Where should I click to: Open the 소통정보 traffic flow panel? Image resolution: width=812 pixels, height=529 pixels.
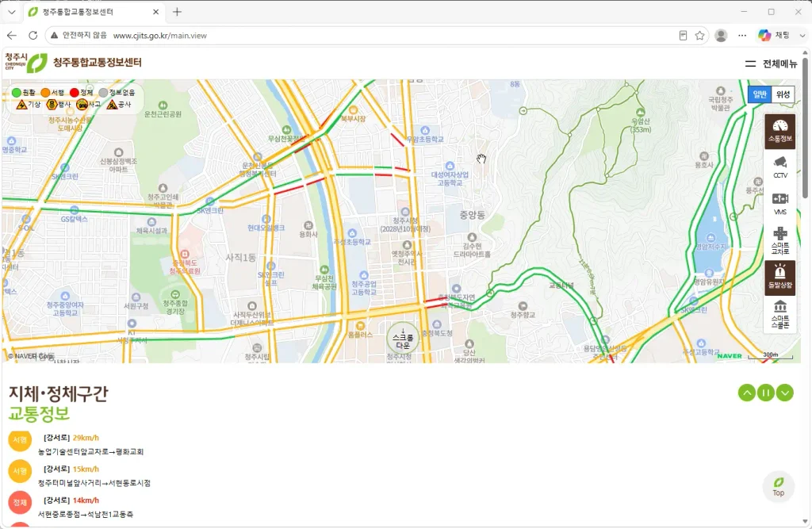coord(780,132)
